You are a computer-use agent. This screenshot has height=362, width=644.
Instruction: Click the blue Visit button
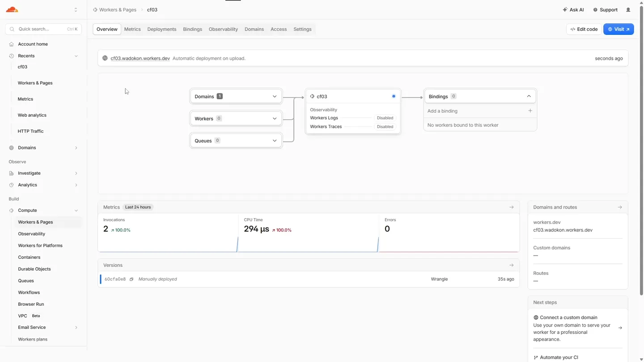(619, 29)
